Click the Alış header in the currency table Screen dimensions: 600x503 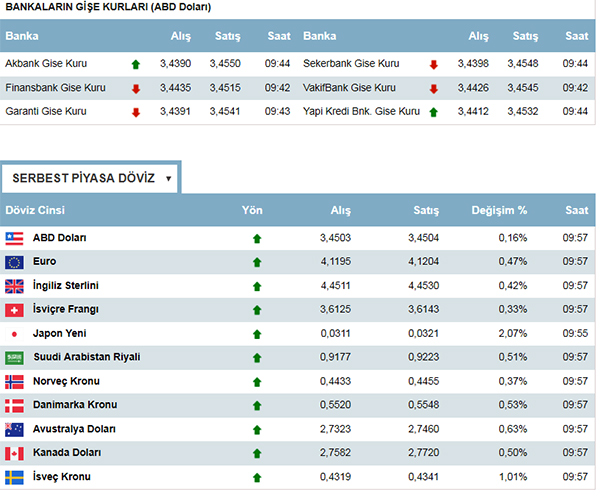(341, 211)
